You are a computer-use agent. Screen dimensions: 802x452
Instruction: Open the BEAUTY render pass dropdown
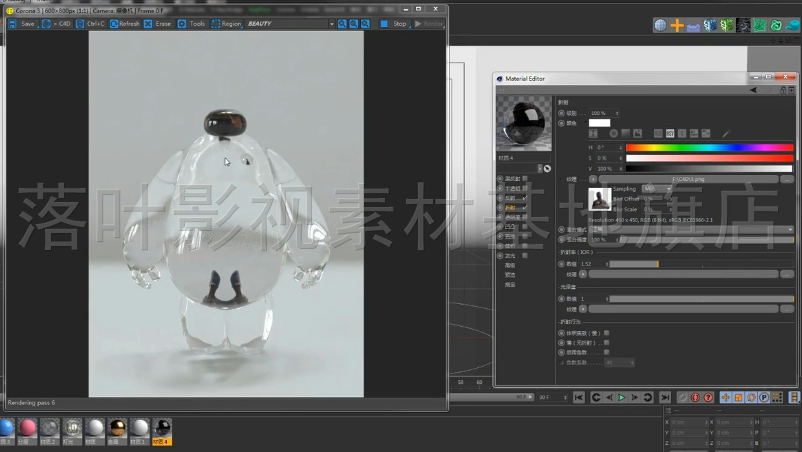point(290,24)
